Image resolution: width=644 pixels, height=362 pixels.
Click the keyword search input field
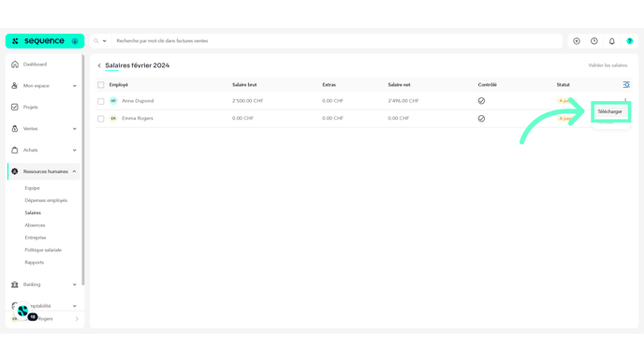coord(337,41)
